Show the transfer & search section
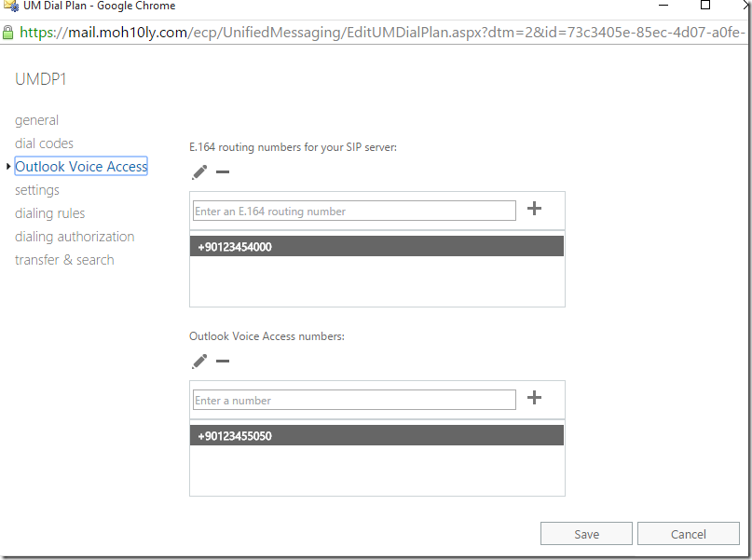 64,260
